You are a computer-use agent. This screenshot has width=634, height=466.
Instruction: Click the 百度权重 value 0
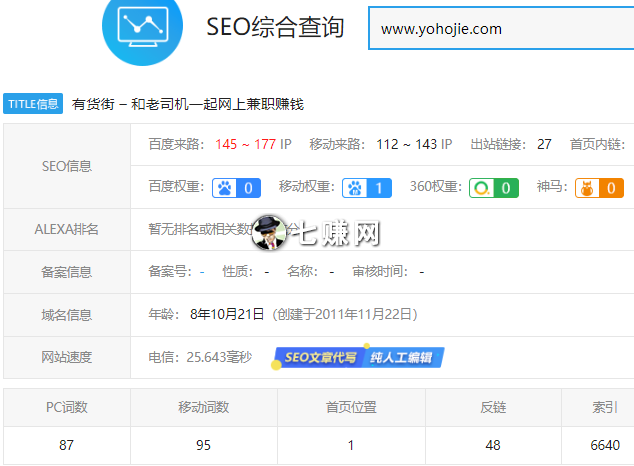tap(248, 188)
